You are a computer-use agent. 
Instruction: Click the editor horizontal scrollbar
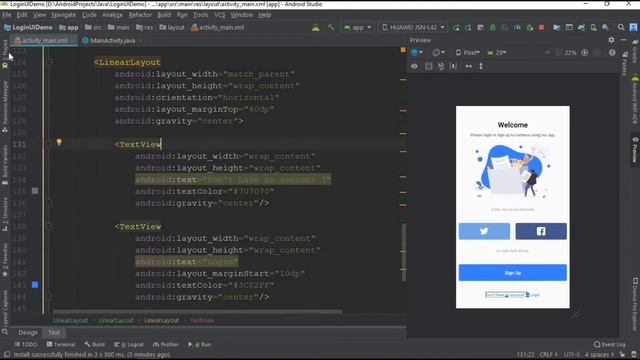click(x=197, y=311)
